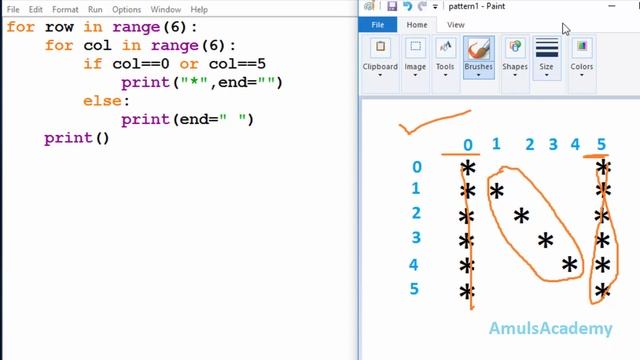Open the Help menu in the Python editor
640x360 pixels.
199,9
